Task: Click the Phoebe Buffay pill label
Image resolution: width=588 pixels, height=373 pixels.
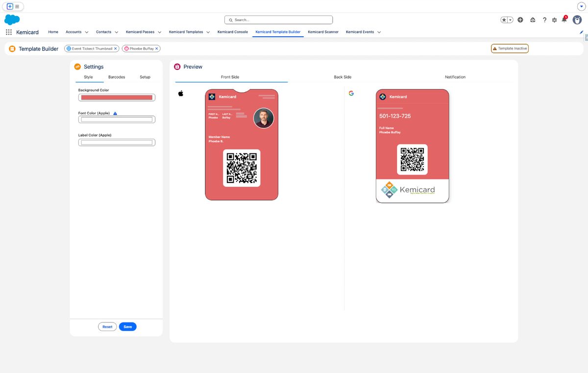Action: 142,49
